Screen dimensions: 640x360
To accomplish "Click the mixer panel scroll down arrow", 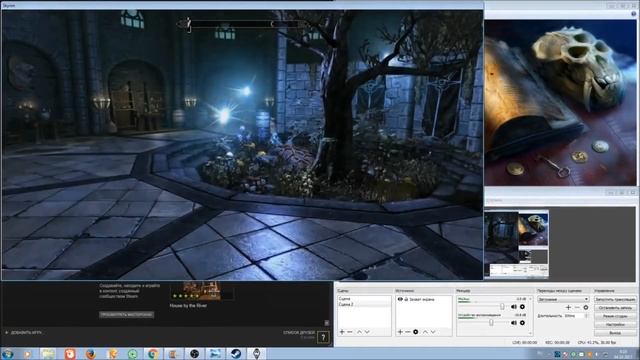I will coord(530,334).
